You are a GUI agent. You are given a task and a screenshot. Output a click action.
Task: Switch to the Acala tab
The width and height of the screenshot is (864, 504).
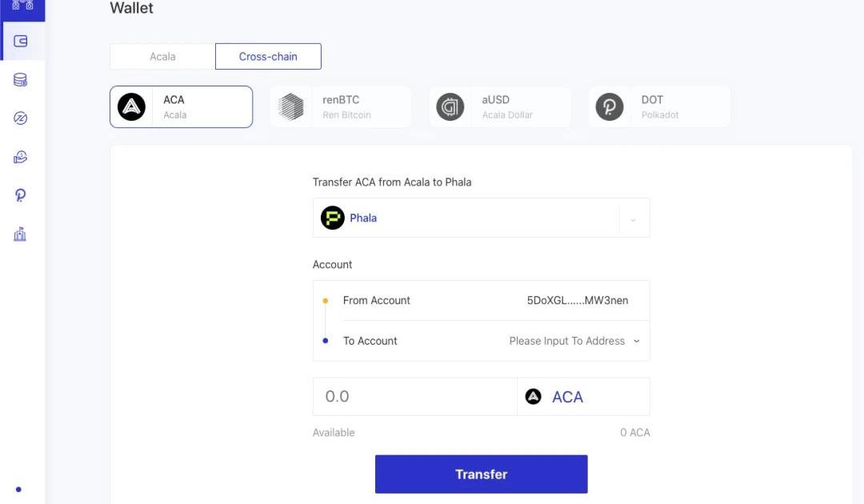(x=162, y=56)
